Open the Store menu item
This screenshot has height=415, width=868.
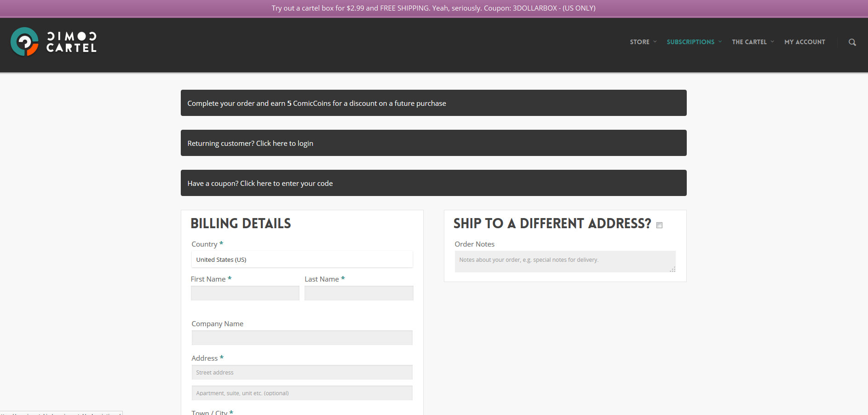point(639,42)
